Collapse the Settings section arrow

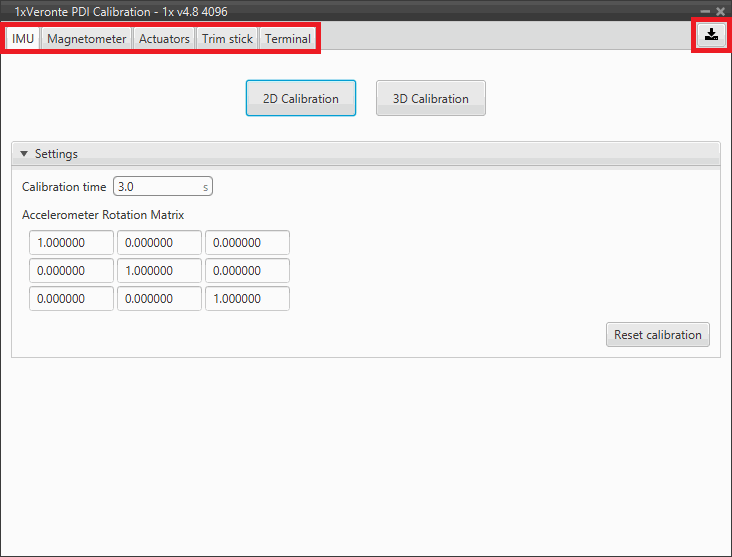[x=24, y=154]
